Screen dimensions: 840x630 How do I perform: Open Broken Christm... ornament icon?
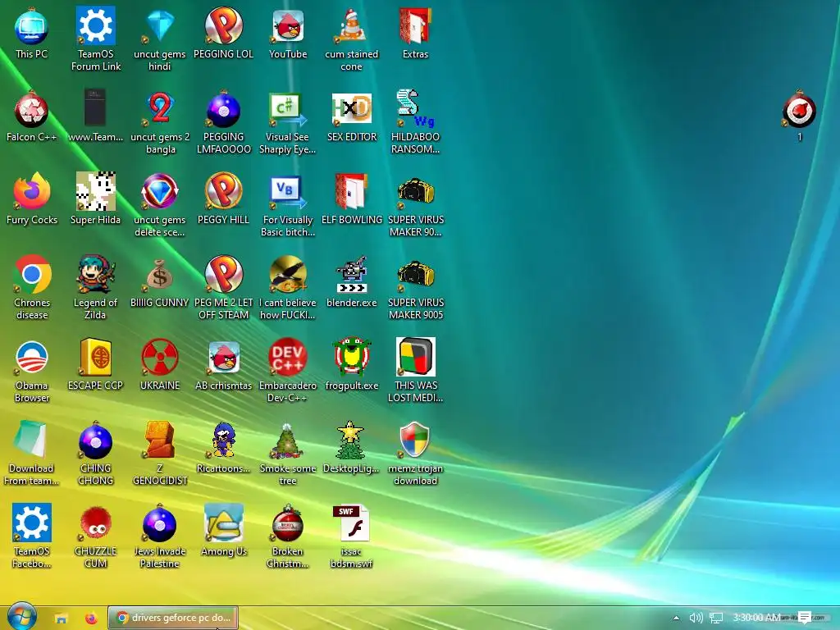288,523
